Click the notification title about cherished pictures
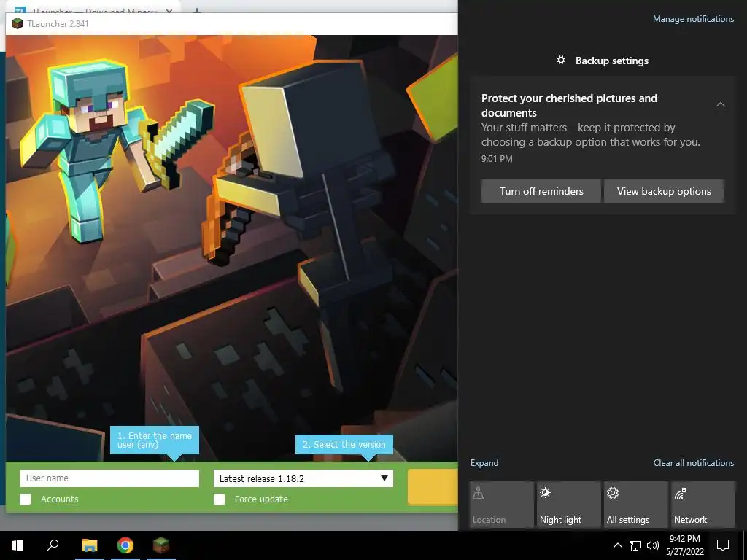 pyautogui.click(x=569, y=105)
